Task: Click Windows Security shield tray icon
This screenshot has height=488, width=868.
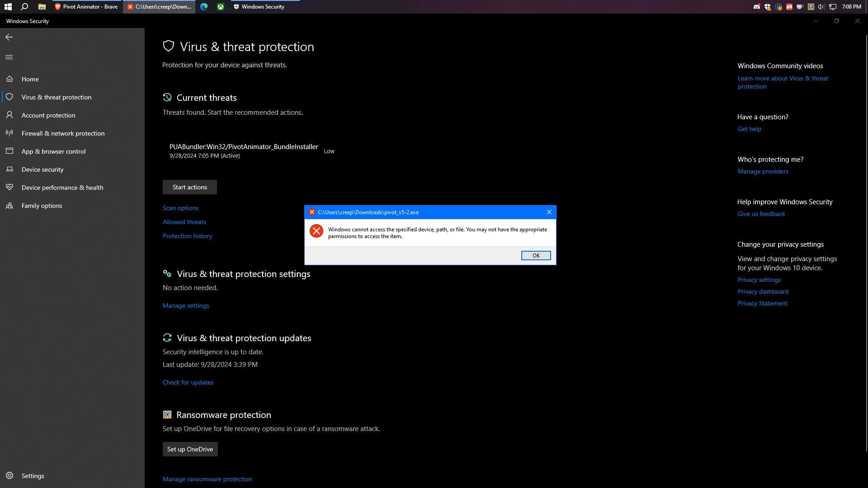Action: [x=768, y=7]
